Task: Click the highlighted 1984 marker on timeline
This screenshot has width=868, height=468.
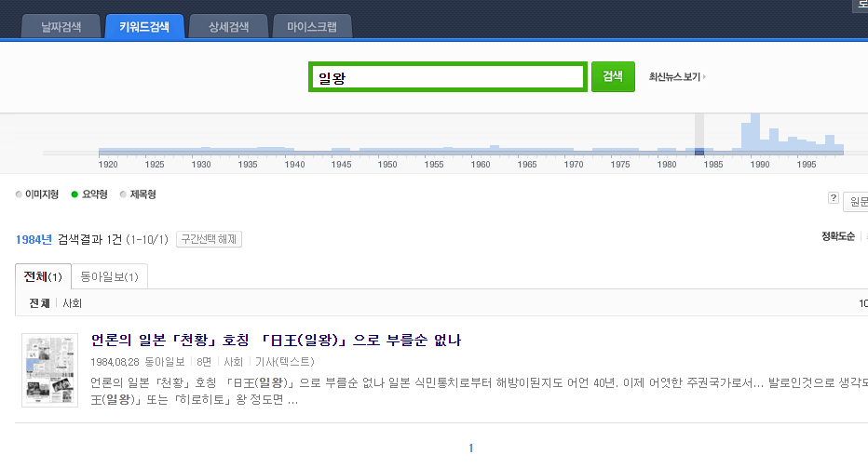Action: point(699,152)
